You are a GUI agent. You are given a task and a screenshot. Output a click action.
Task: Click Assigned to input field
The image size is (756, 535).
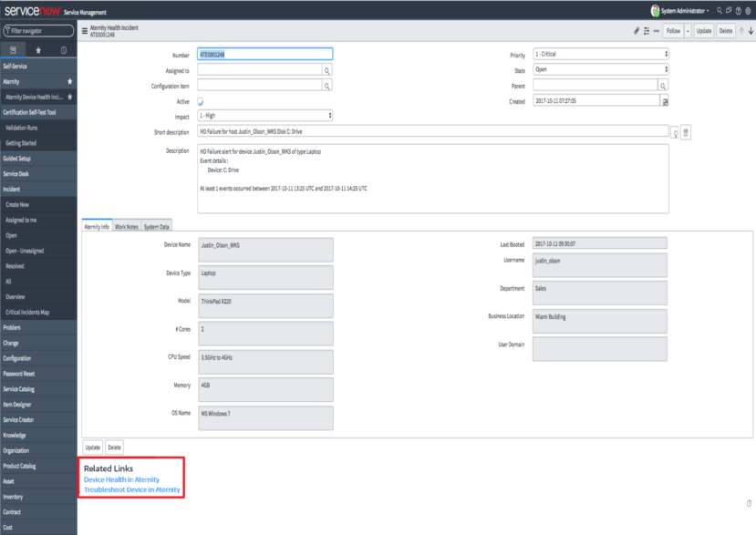pos(259,71)
